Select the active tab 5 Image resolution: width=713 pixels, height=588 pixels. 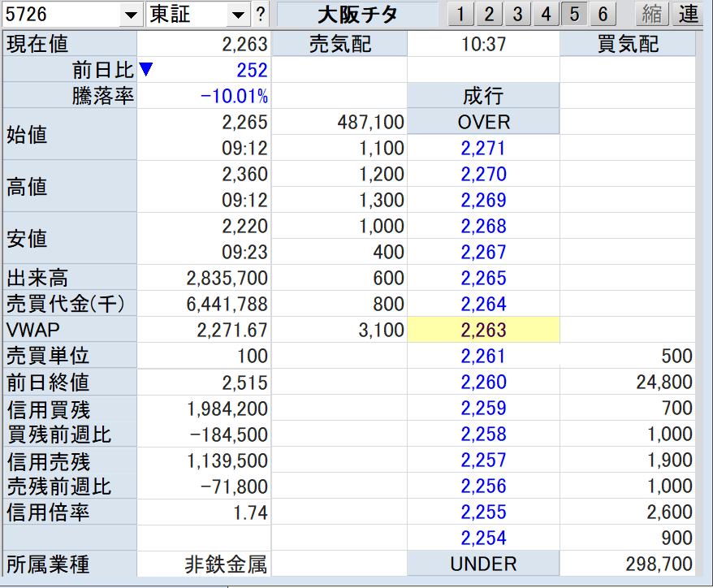coord(574,14)
